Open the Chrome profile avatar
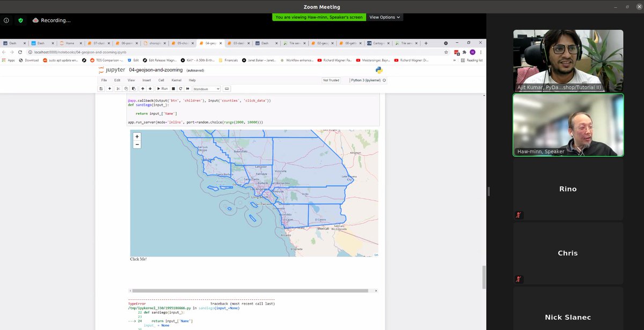Viewport: 644px width, 330px height. [472, 52]
